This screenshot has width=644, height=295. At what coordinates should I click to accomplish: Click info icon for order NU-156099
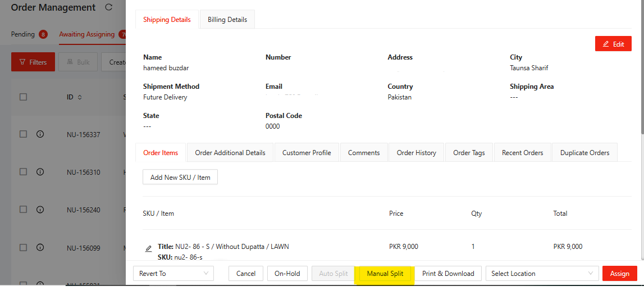pos(40,247)
